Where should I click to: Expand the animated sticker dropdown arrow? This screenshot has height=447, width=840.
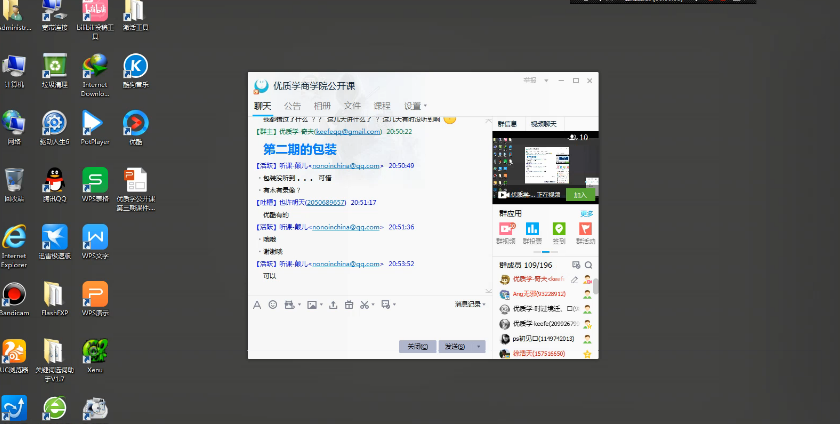point(299,305)
